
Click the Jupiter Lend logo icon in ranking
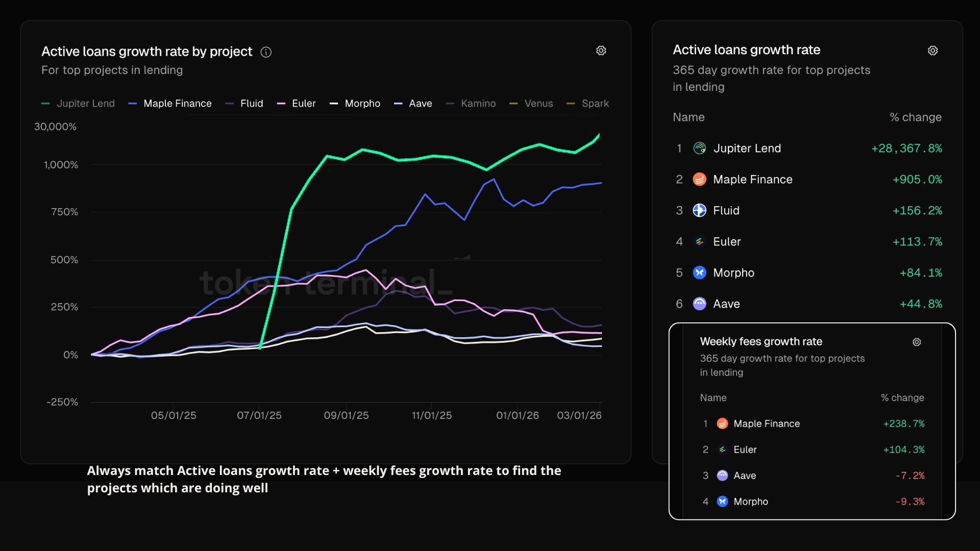pos(699,148)
